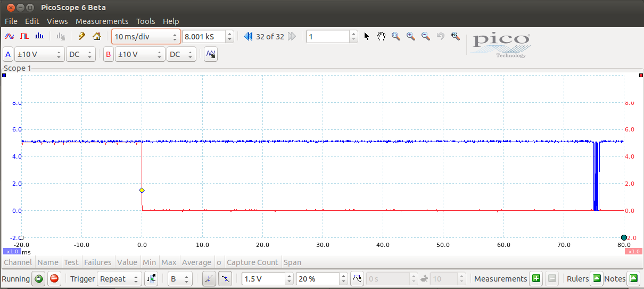Click the Capture Count column header
Screen dimensions: 644x289
[252, 262]
